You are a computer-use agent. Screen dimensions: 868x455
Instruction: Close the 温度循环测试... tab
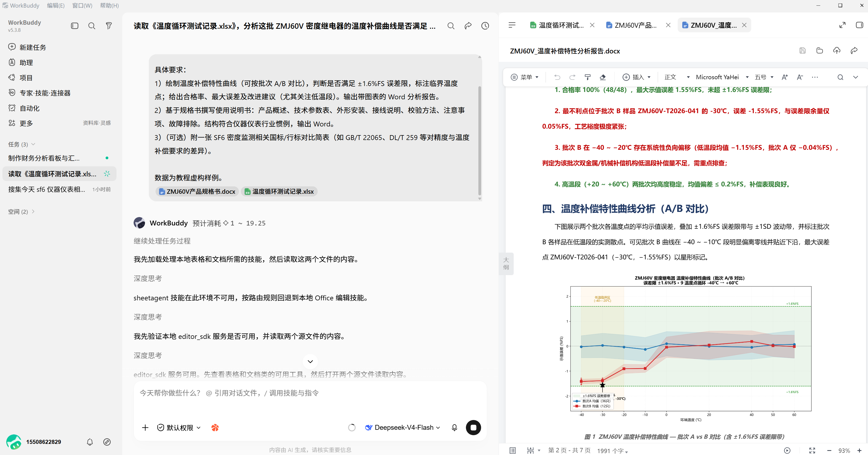[x=592, y=25]
